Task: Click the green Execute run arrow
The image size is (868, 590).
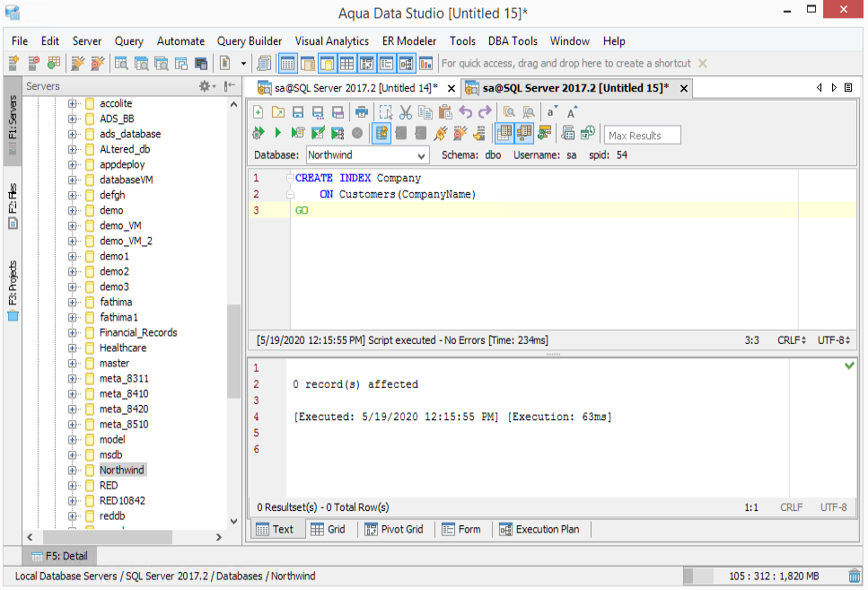Action: 277,134
